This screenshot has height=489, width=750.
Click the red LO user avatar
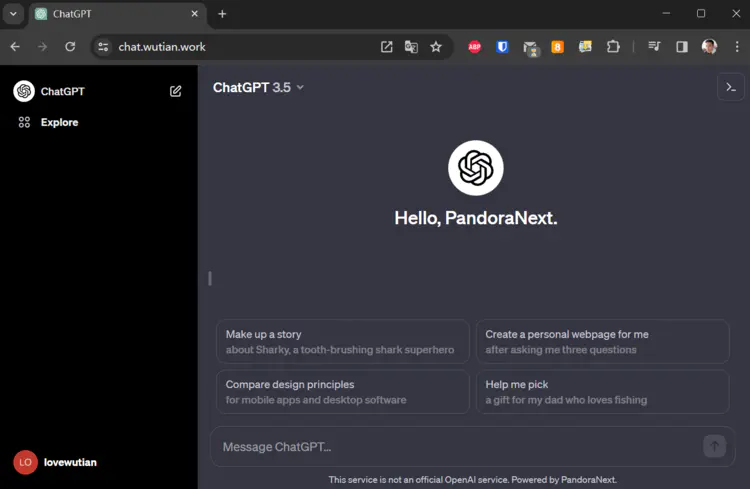pyautogui.click(x=25, y=462)
